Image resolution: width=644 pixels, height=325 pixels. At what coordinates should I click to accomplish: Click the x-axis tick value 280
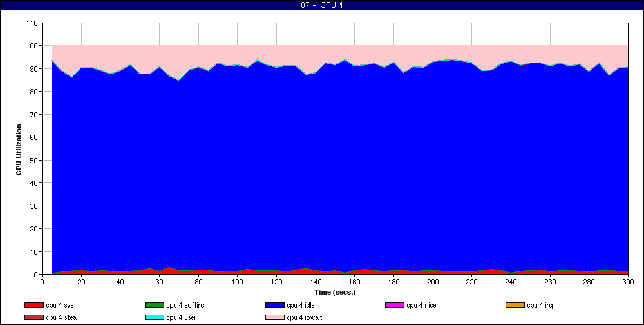[x=589, y=282]
